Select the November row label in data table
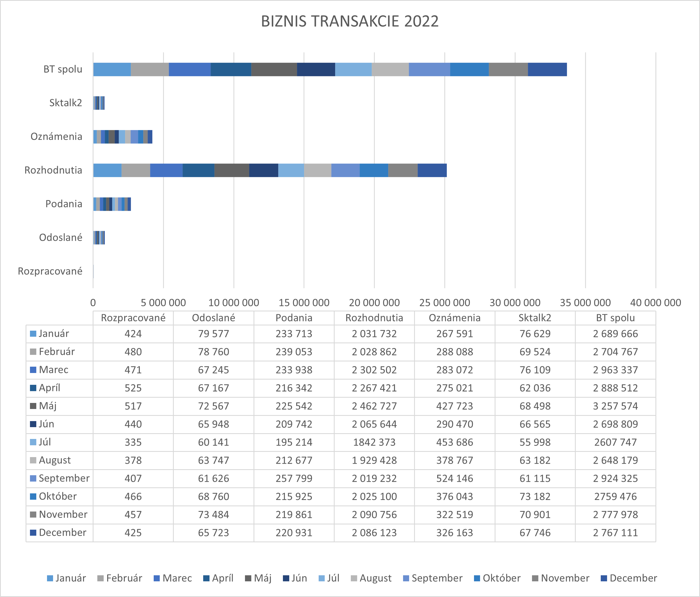 point(63,515)
